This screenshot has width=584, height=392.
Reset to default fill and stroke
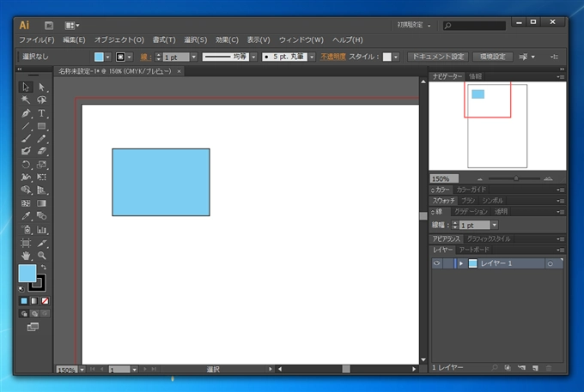click(21, 289)
